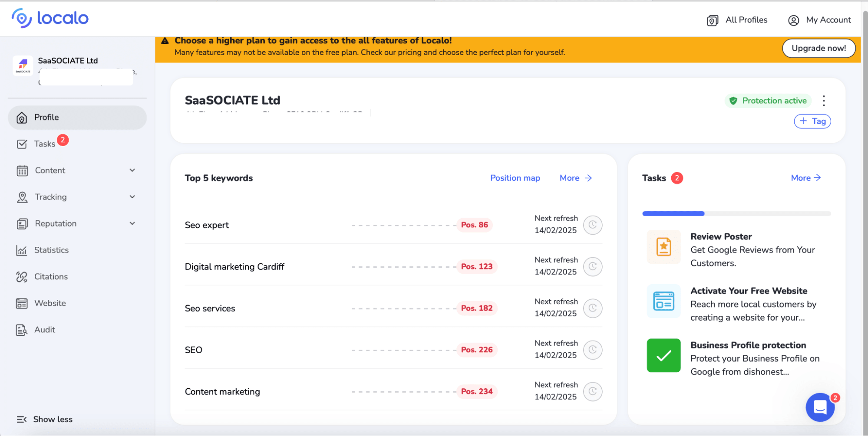Open All Profiles from the header
The height and width of the screenshot is (436, 868).
click(737, 20)
